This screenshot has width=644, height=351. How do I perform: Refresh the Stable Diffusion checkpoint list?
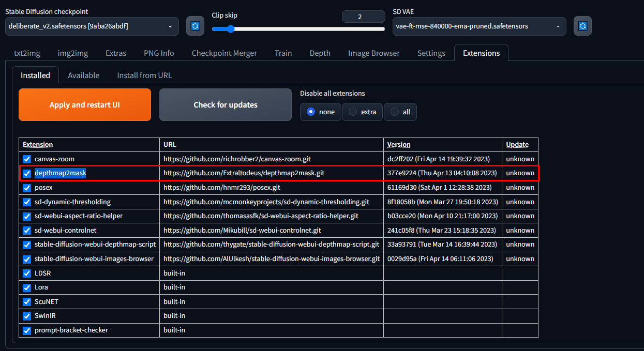(x=195, y=26)
